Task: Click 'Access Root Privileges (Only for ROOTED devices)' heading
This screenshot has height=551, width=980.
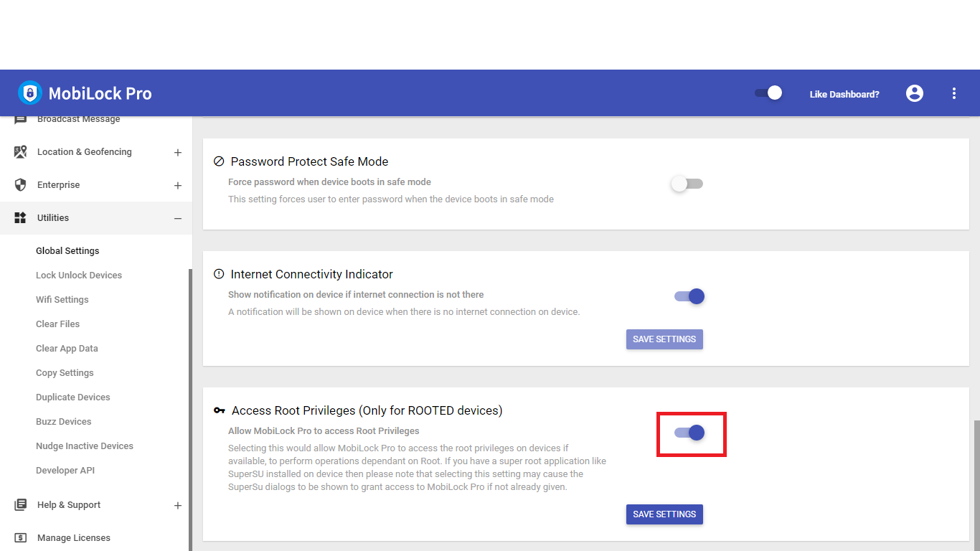Action: [367, 410]
